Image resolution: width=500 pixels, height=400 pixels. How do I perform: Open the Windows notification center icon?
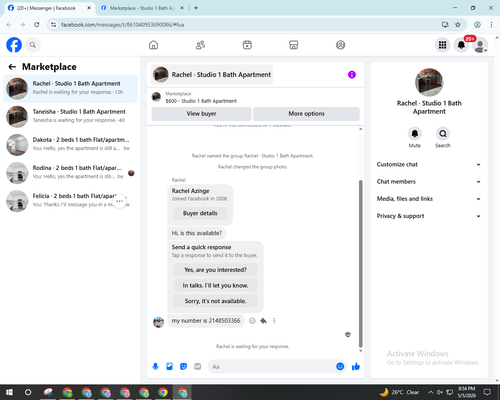point(487,392)
